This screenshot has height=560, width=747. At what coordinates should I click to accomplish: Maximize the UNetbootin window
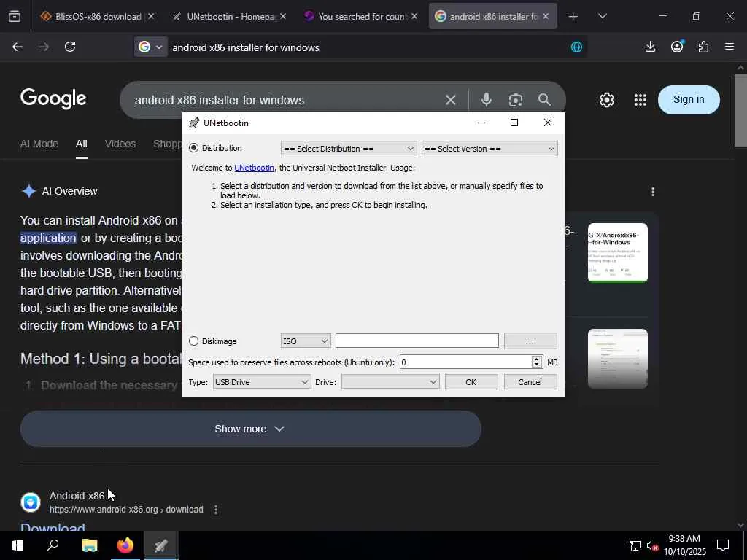click(514, 122)
